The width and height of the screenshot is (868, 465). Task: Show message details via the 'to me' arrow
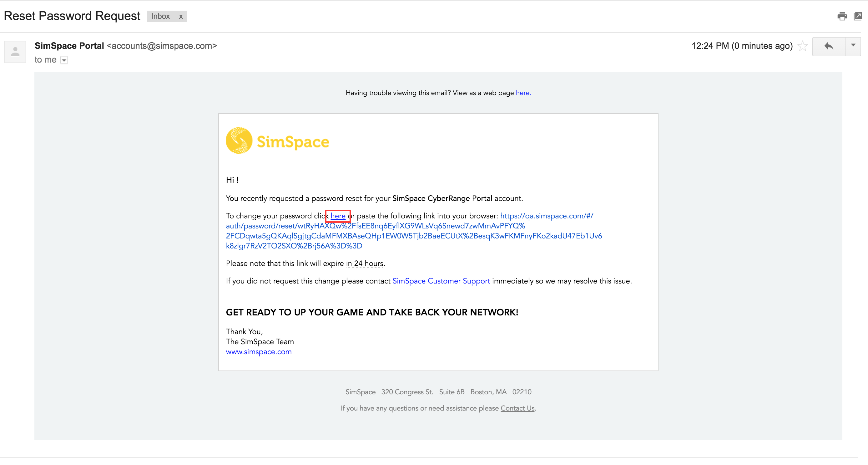(x=64, y=60)
